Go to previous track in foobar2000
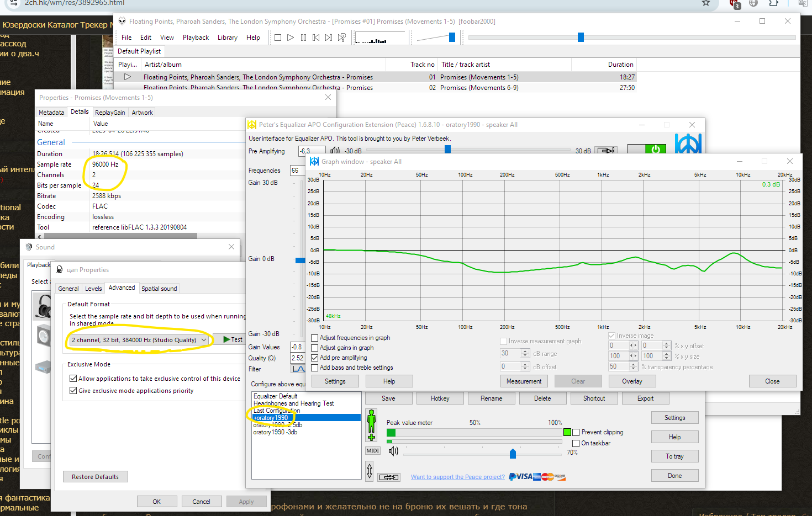This screenshot has height=516, width=812. pos(316,38)
